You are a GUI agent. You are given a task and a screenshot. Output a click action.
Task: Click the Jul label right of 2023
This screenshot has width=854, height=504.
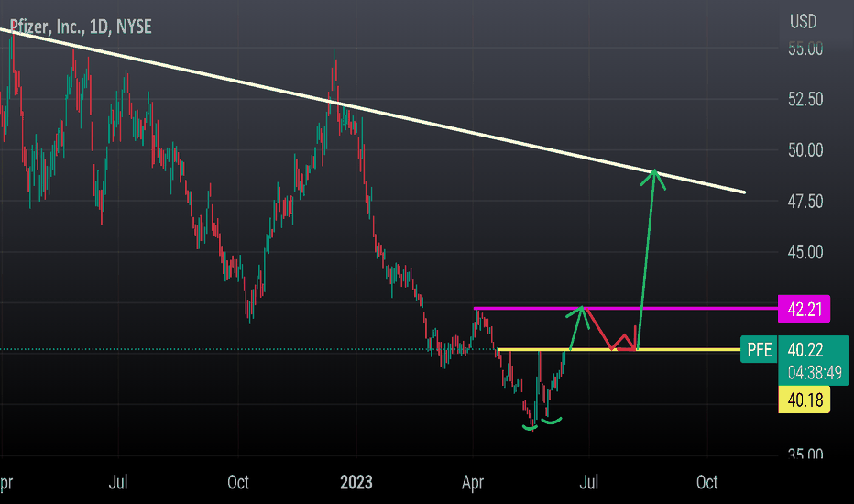(x=589, y=482)
